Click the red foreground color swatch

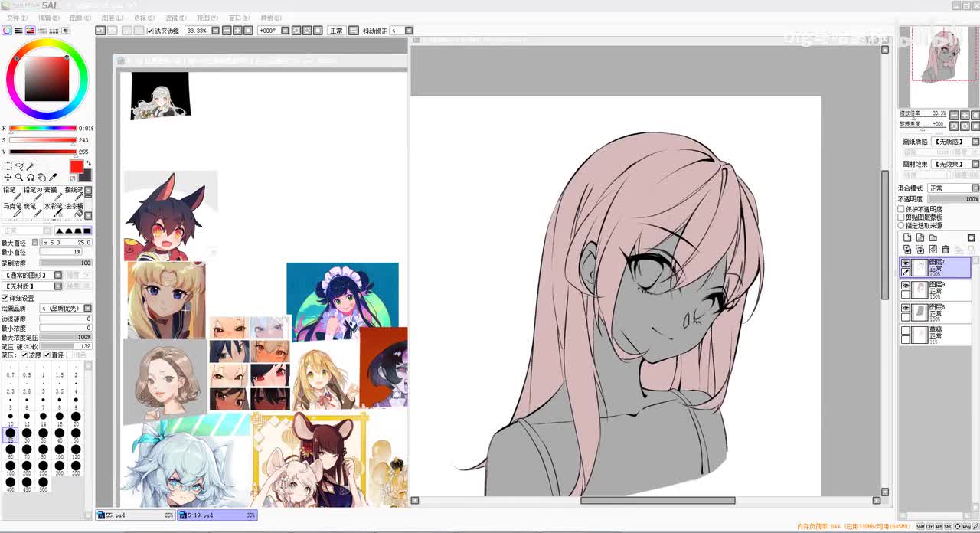(x=77, y=166)
